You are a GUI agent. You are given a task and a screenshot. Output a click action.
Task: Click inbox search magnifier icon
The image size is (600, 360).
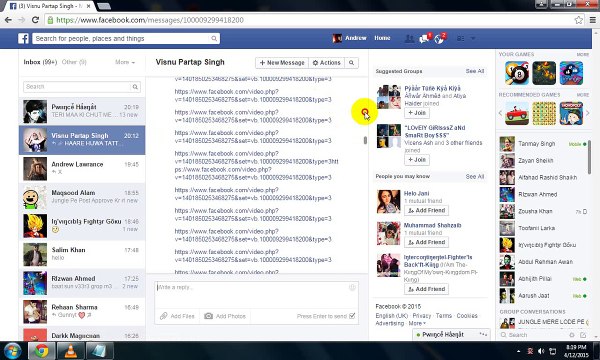tap(135, 87)
